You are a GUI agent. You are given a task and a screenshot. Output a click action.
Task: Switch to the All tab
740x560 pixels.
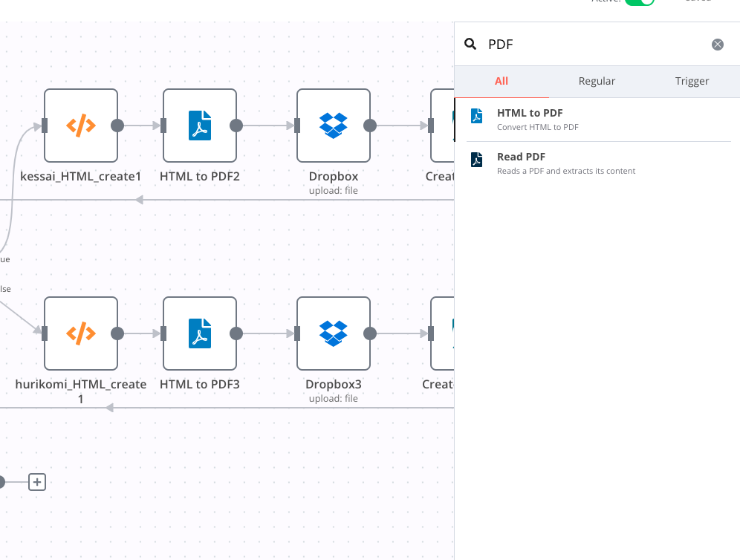502,81
